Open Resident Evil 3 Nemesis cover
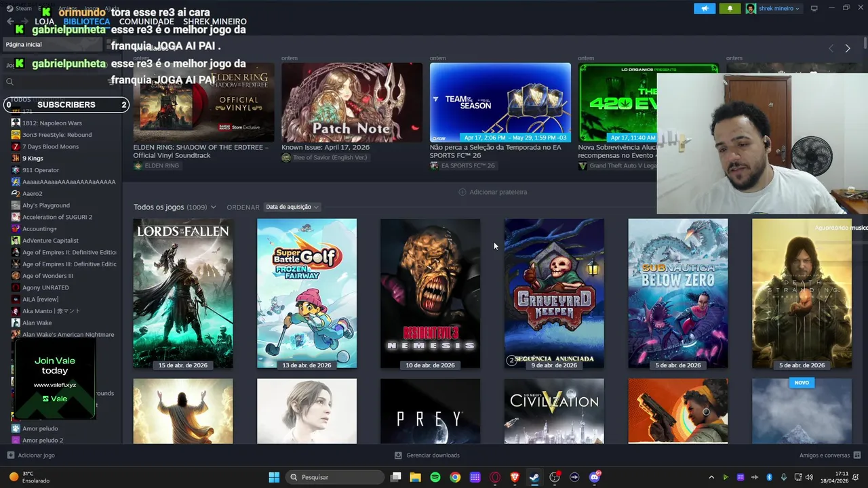The width and height of the screenshot is (868, 488). pyautogui.click(x=430, y=293)
